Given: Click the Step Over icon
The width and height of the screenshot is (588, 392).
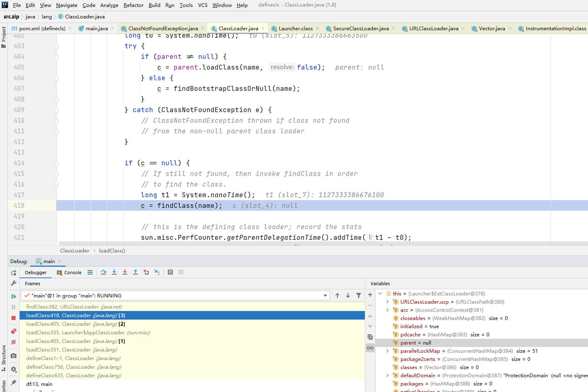Looking at the screenshot, I should coord(104,272).
